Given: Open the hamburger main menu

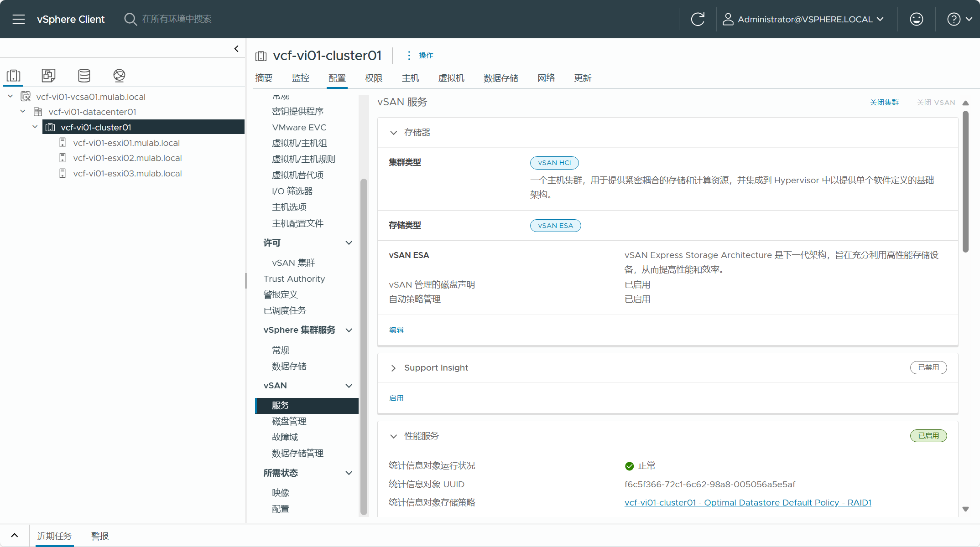Looking at the screenshot, I should [x=19, y=19].
